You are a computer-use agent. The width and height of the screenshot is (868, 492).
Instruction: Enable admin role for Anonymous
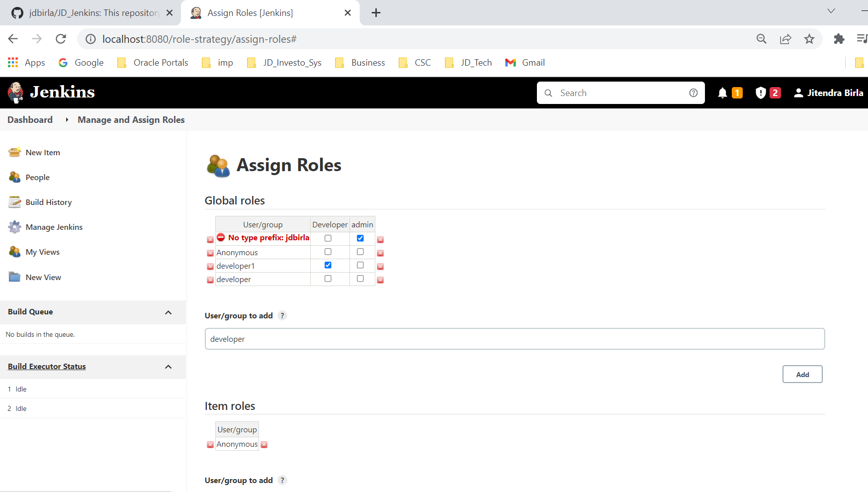click(x=360, y=252)
